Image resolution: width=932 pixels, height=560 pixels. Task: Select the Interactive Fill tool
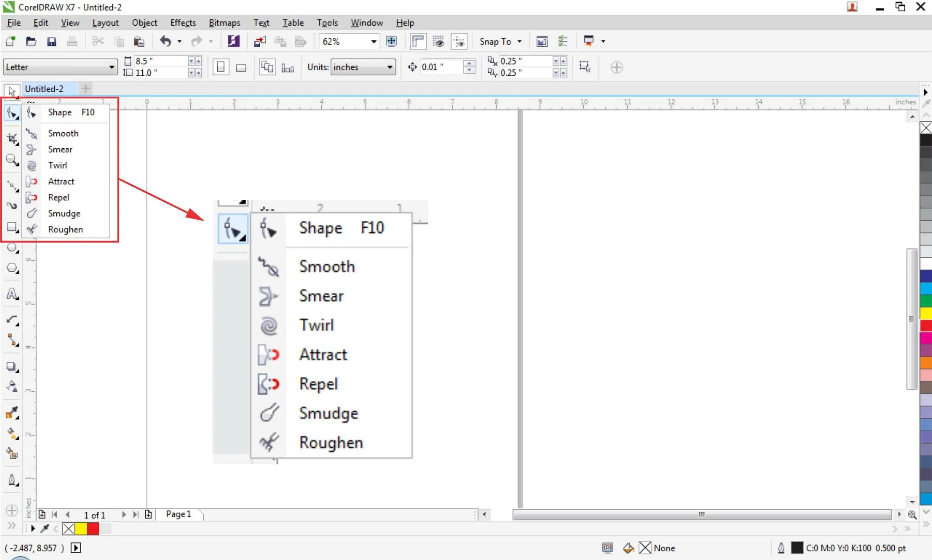pos(12,433)
